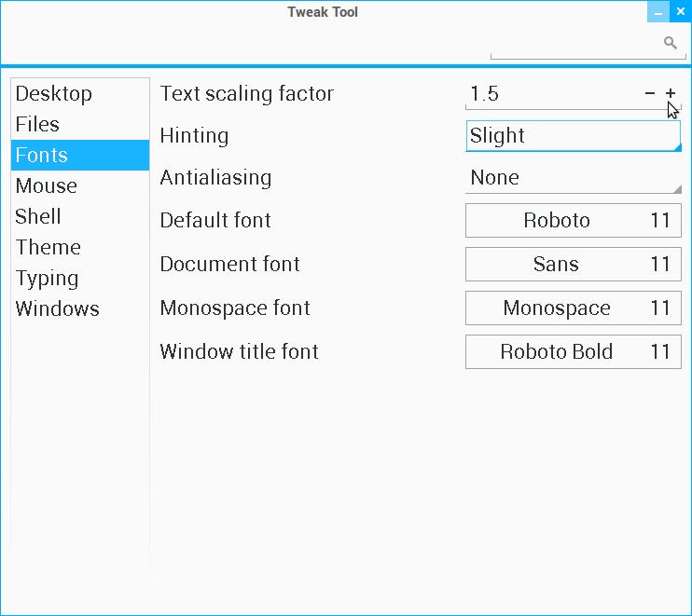Open the Hinting dropdown
Screen dimensions: 692x616
573,136
